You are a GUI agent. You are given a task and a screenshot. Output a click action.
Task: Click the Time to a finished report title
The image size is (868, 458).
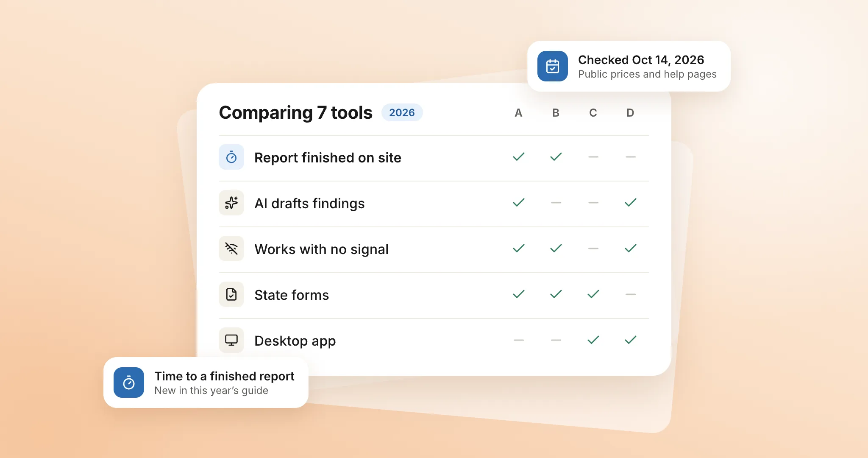pos(224,376)
